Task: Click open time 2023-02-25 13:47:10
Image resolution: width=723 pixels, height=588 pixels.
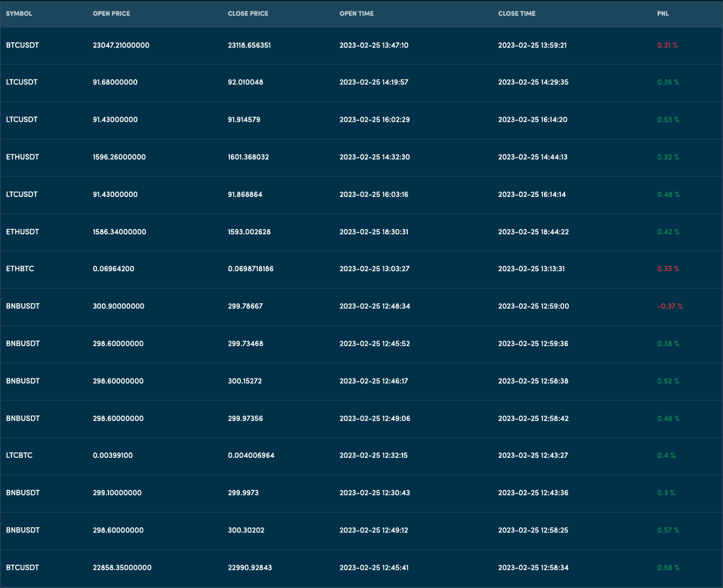Action: [374, 45]
